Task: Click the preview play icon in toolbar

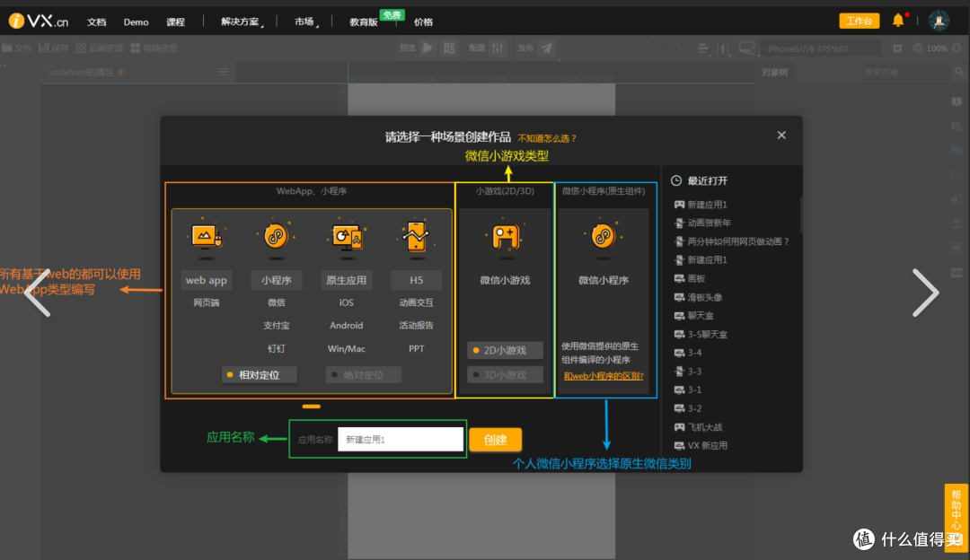Action: 428,48
